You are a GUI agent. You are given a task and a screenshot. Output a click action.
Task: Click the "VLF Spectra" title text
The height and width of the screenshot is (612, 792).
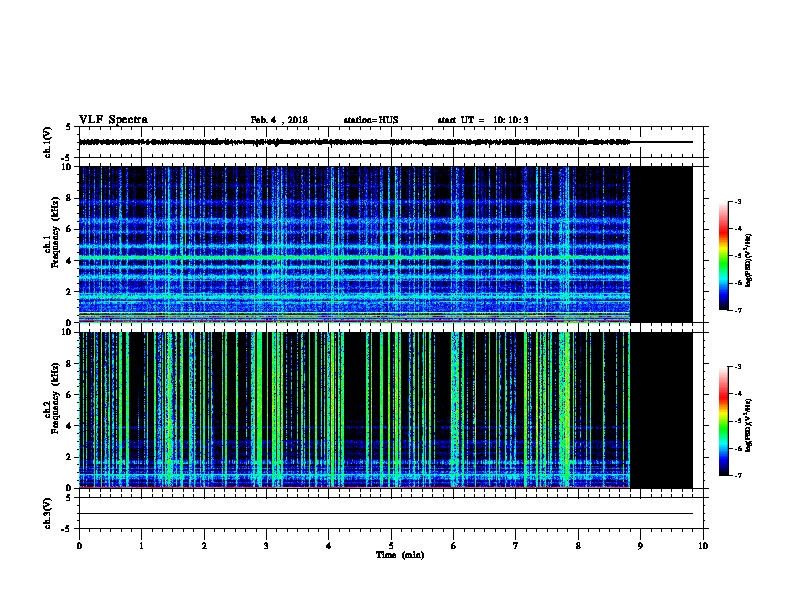pyautogui.click(x=113, y=120)
